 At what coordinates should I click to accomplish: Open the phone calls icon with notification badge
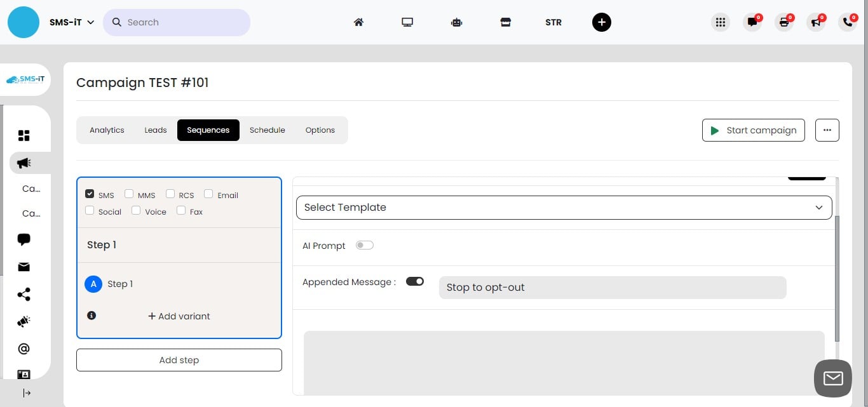847,22
